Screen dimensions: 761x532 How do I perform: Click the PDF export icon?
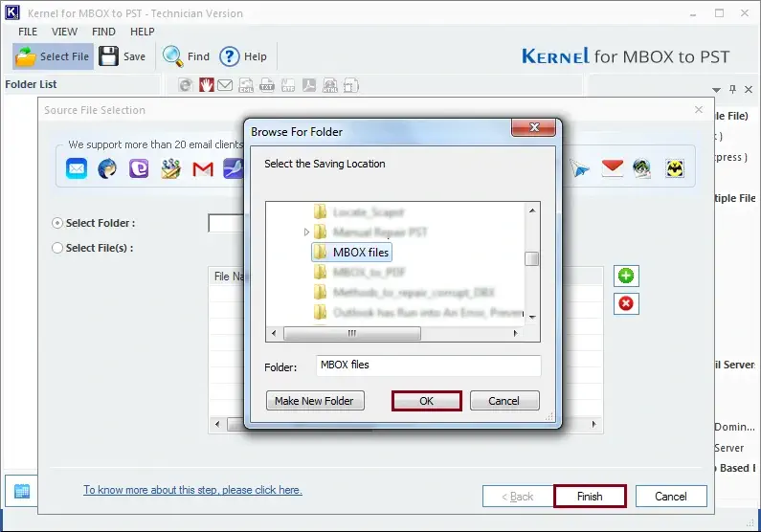(309, 85)
